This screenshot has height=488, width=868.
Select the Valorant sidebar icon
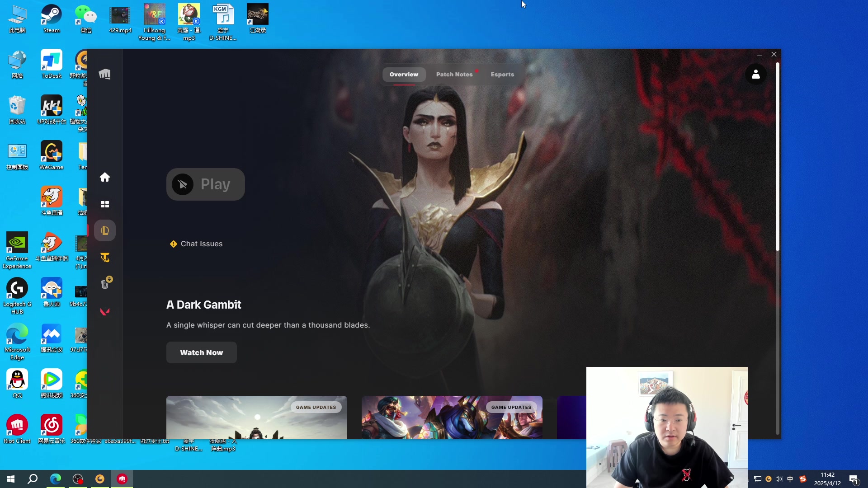[x=105, y=312]
